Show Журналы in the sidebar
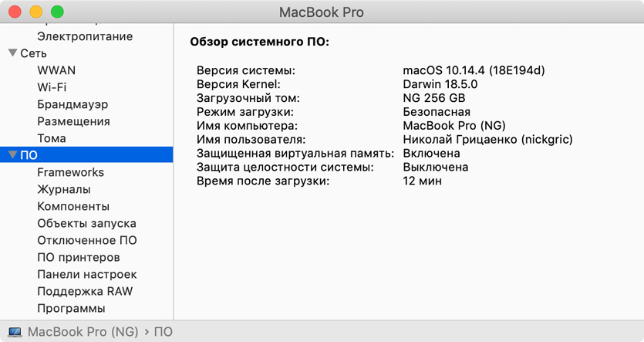 coord(64,189)
